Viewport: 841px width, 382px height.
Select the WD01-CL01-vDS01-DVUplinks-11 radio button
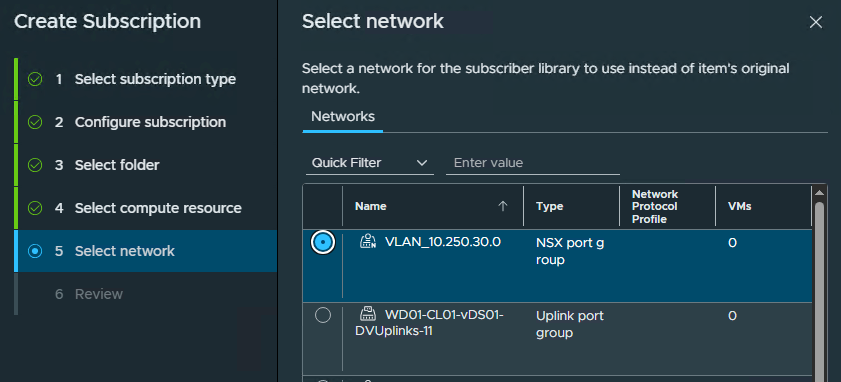click(322, 315)
